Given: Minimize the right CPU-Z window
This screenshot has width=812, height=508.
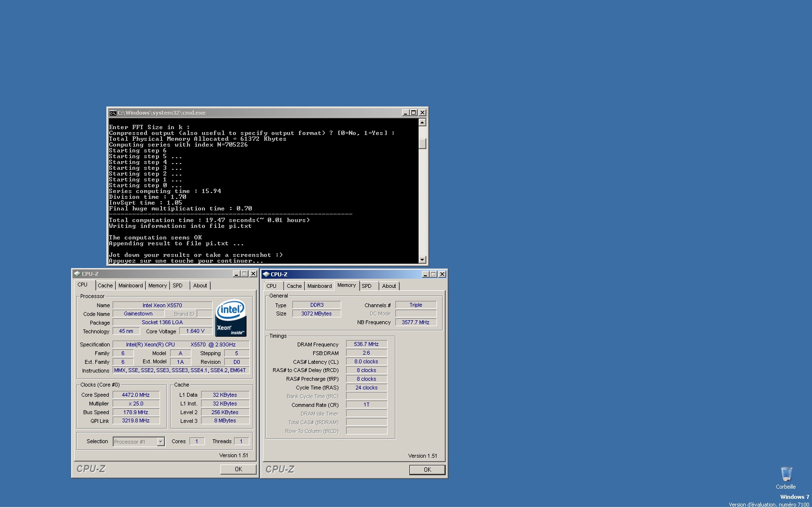Looking at the screenshot, I should tap(425, 274).
